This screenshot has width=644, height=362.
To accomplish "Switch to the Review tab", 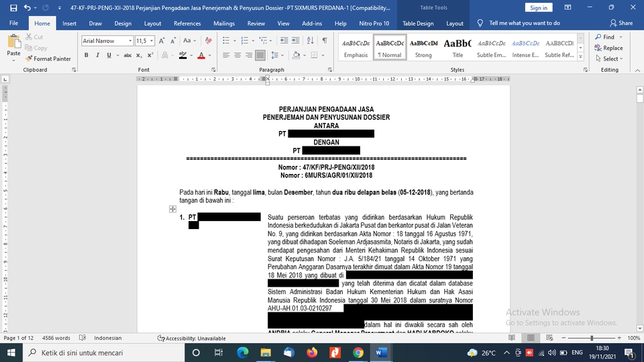I will (x=256, y=24).
